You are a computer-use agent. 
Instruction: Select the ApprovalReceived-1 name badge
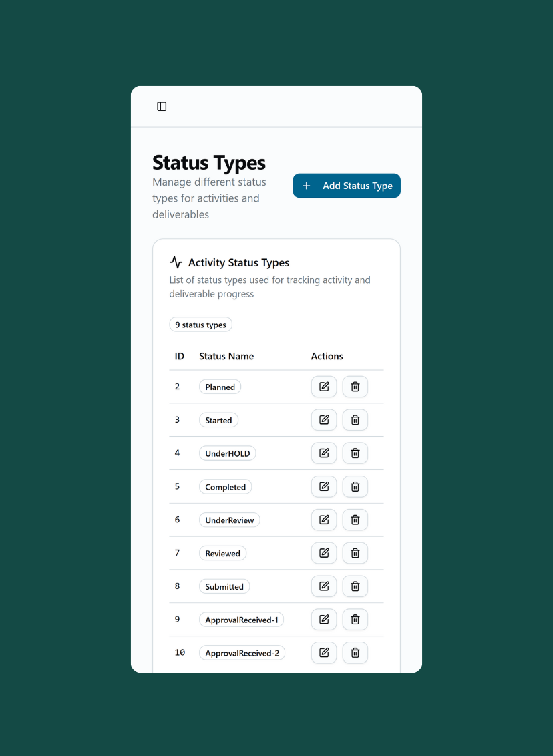[241, 620]
